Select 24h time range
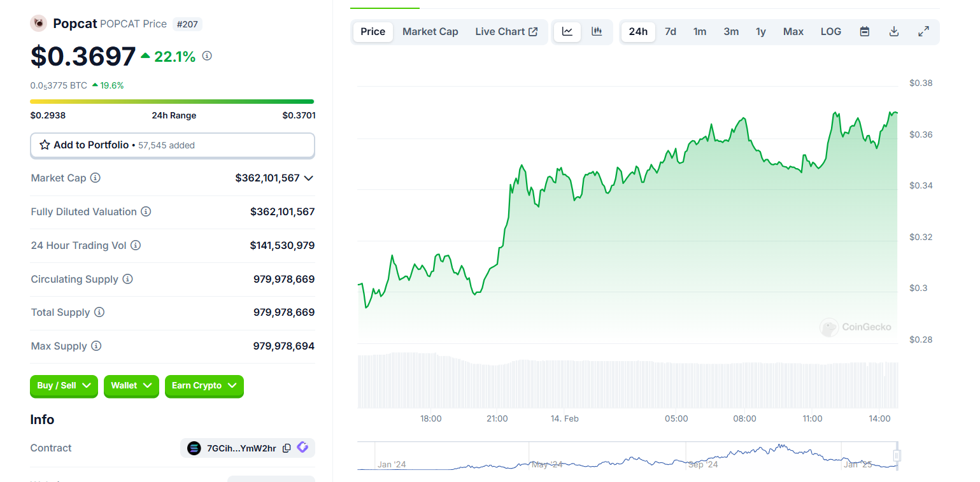The width and height of the screenshot is (980, 482). point(638,32)
